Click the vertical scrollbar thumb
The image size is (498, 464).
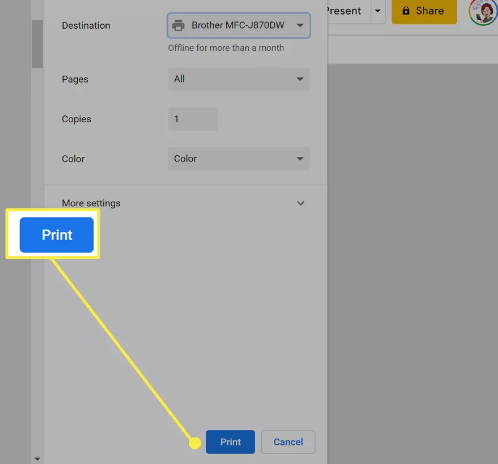[37, 44]
